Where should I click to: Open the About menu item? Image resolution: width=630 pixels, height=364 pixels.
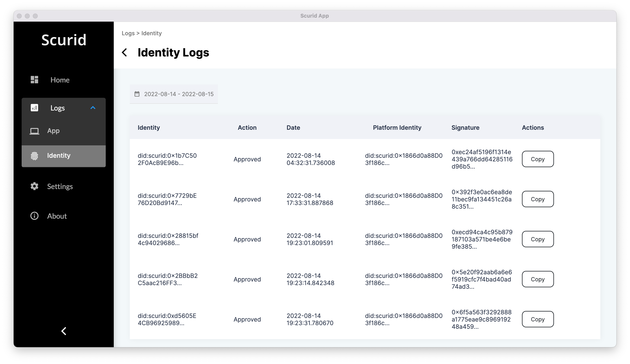[x=57, y=216]
